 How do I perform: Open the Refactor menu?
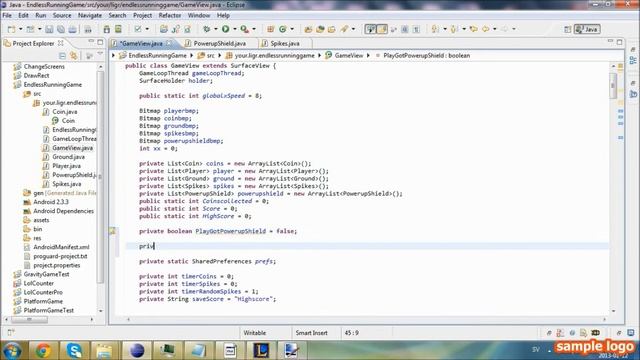click(x=170, y=16)
